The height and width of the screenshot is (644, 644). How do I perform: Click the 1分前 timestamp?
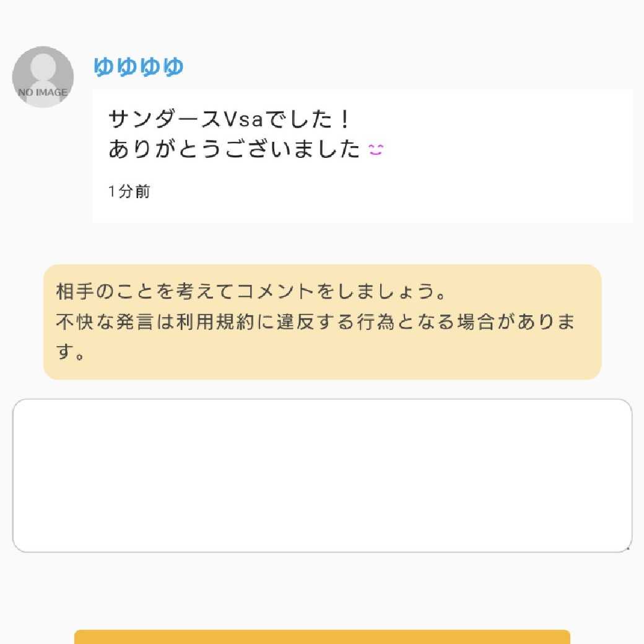[128, 191]
